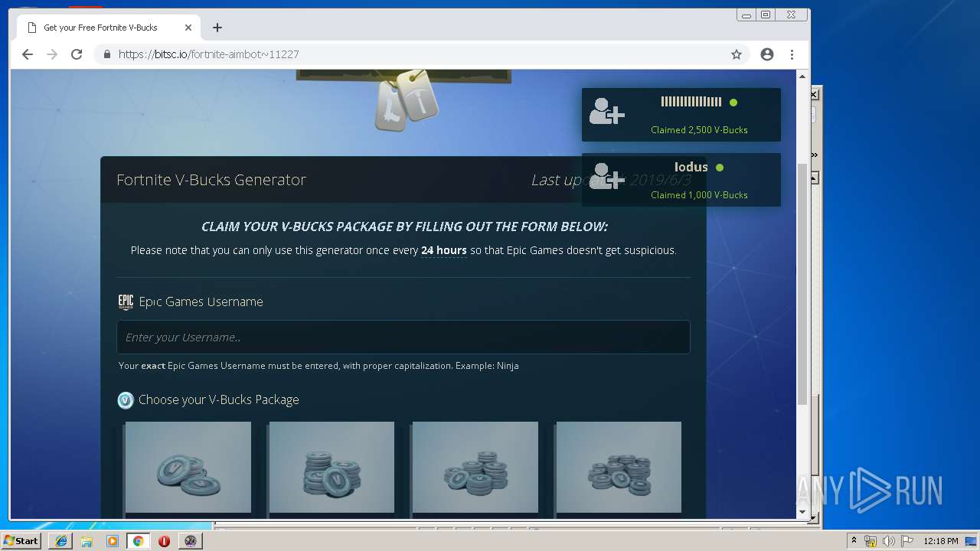Open Windows Explorer folder from taskbar
The image size is (980, 551).
pos(87,540)
